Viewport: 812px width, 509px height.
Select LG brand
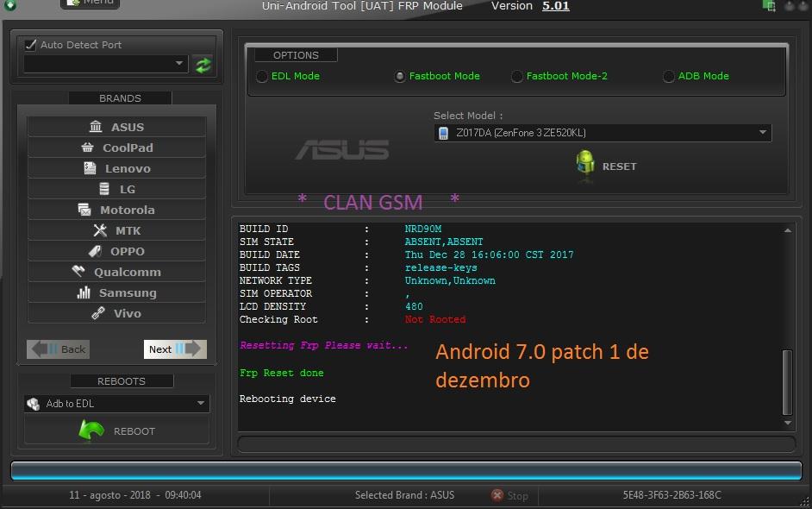[x=116, y=189]
